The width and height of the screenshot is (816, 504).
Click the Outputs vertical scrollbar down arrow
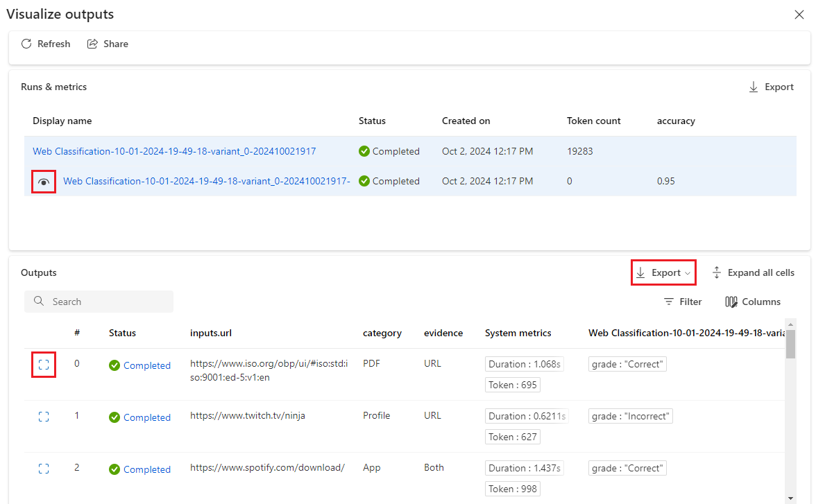pyautogui.click(x=790, y=498)
